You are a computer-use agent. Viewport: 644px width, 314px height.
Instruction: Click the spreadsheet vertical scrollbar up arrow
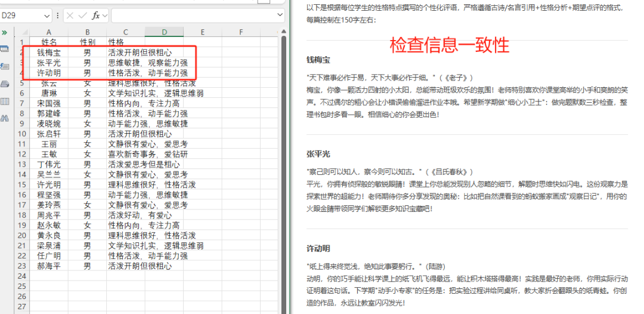tap(283, 32)
